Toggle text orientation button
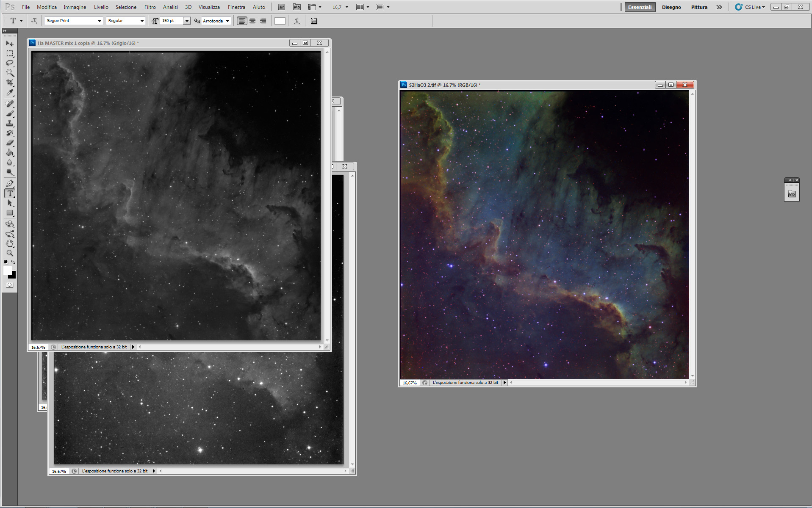Viewport: 812px width, 508px height. pos(34,21)
